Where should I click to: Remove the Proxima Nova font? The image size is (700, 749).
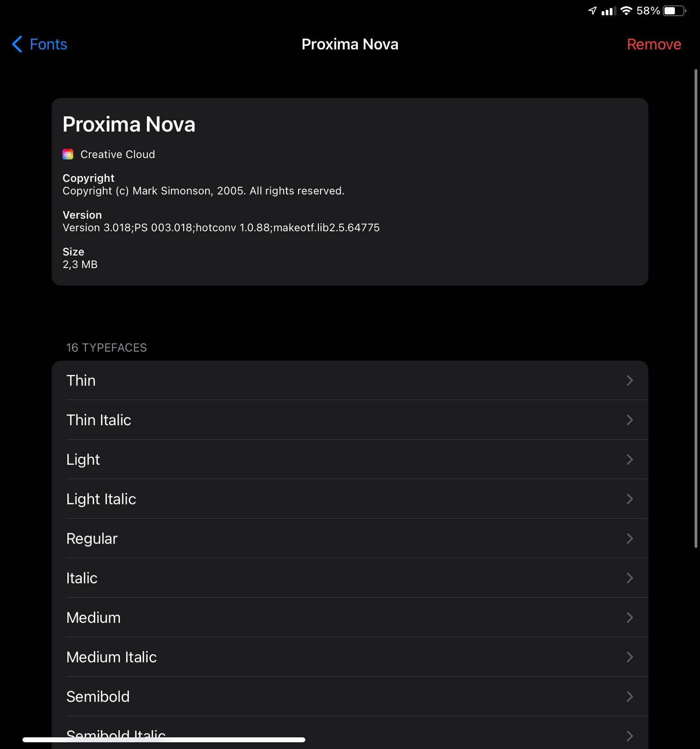coord(654,44)
